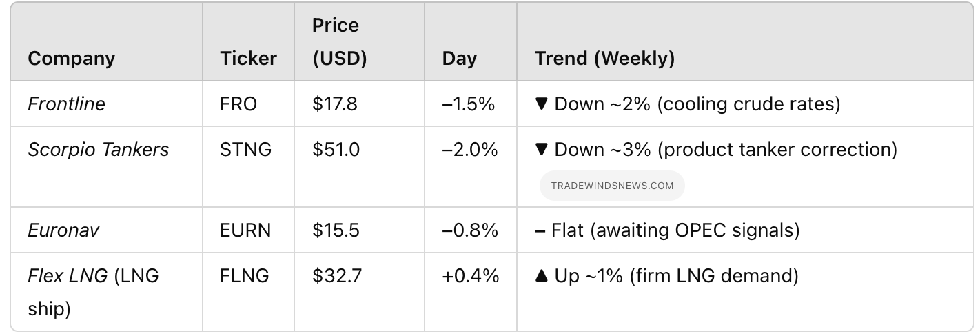Click the FLNG ticker symbol
Viewport: 980px width, 334px height.
click(x=245, y=276)
